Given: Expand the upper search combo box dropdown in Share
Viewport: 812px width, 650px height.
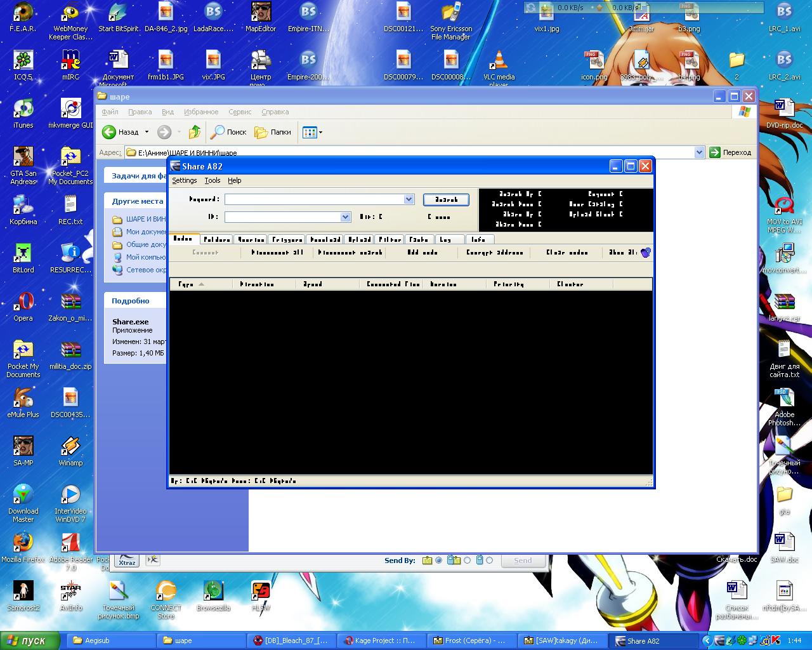Looking at the screenshot, I should click(409, 199).
